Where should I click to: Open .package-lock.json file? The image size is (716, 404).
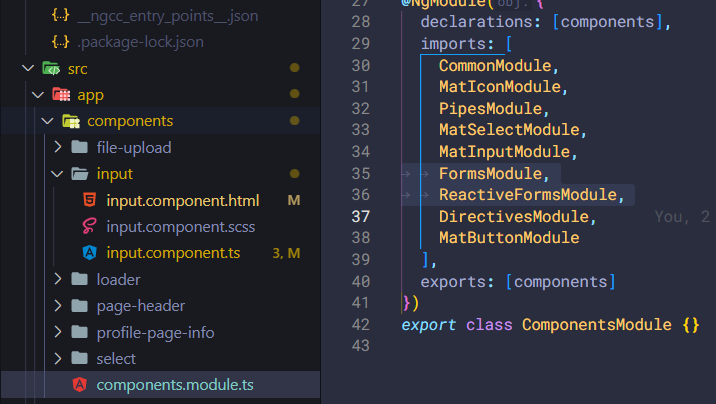coord(141,42)
